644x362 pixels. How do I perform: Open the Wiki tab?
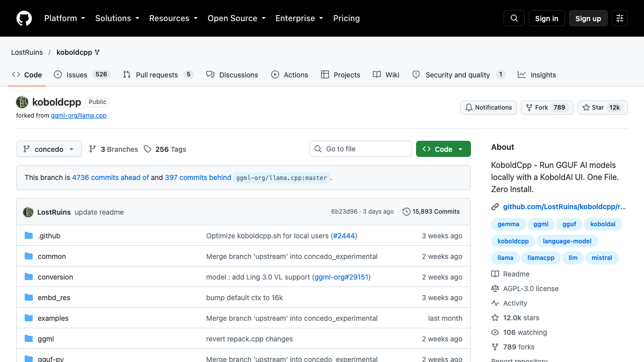click(386, 75)
